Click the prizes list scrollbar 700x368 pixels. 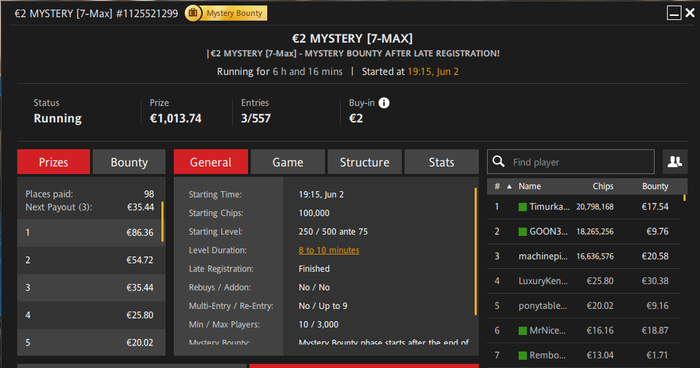162,222
